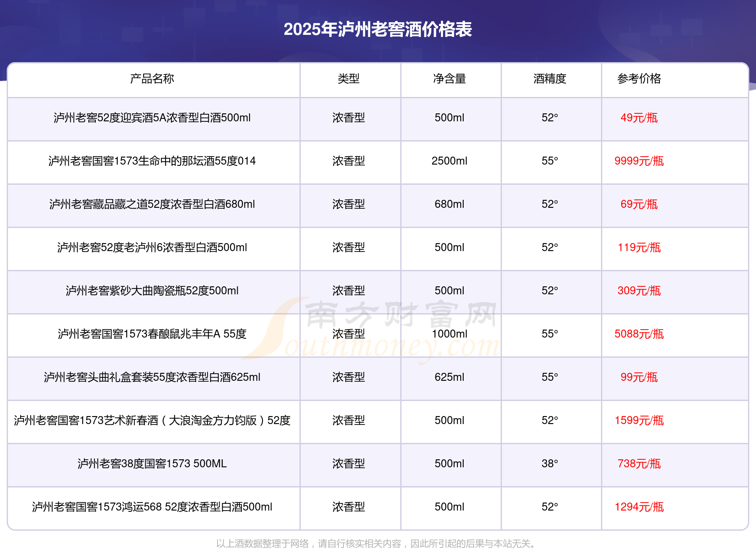Open 泸州老窖52度迎宾酒5A product name

152,118
